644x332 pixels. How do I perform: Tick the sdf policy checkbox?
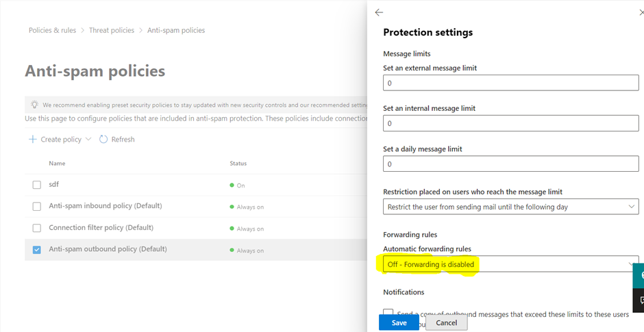coord(36,185)
